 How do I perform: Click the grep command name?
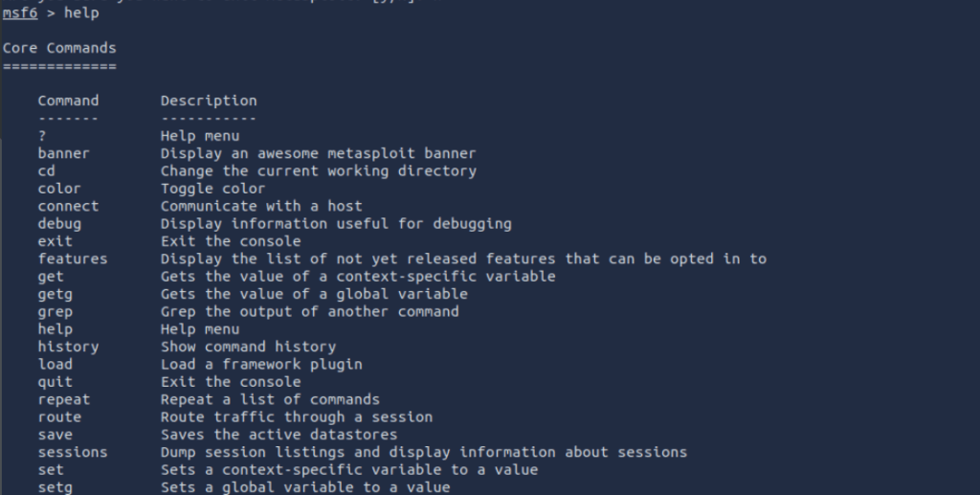[x=55, y=311]
